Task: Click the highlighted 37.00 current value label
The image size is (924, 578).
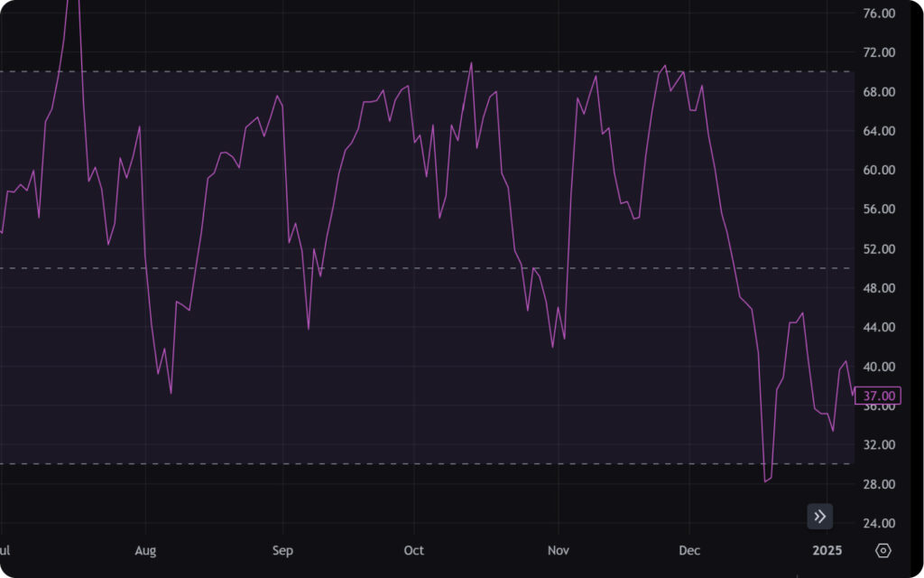Action: 880,396
